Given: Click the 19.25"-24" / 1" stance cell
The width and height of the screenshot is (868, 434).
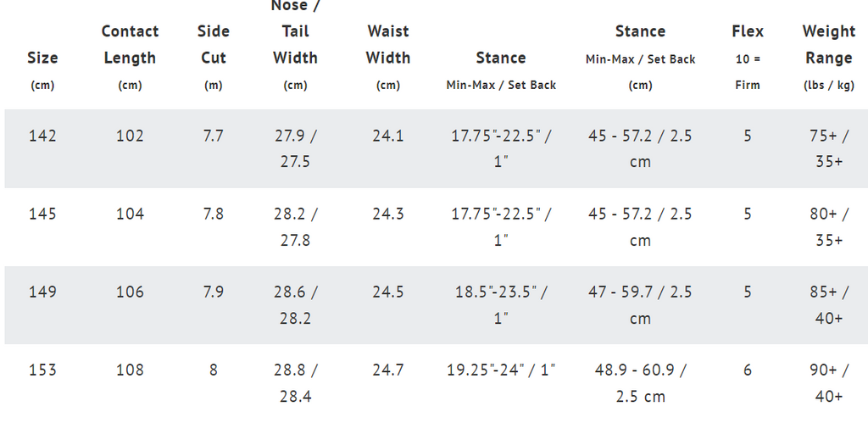Looking at the screenshot, I should tap(501, 370).
